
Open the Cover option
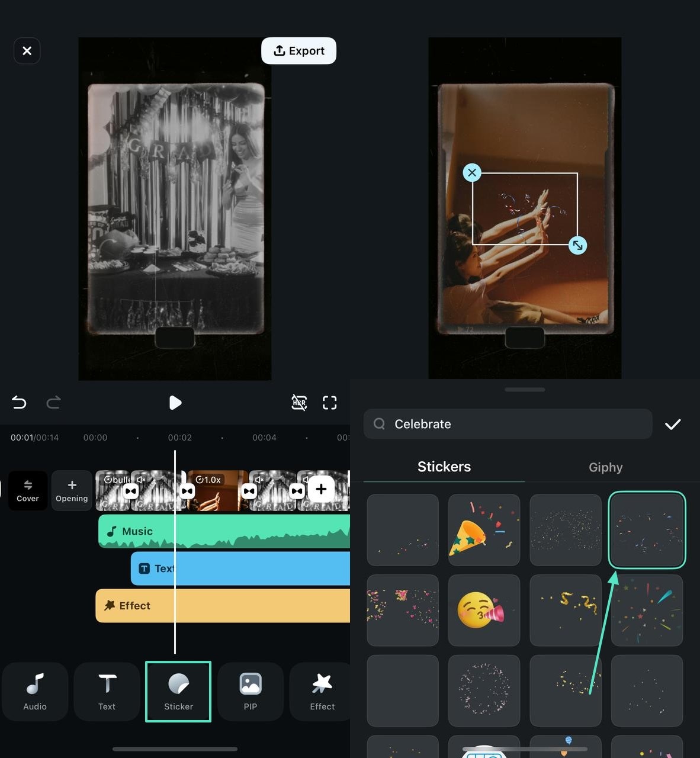point(28,490)
